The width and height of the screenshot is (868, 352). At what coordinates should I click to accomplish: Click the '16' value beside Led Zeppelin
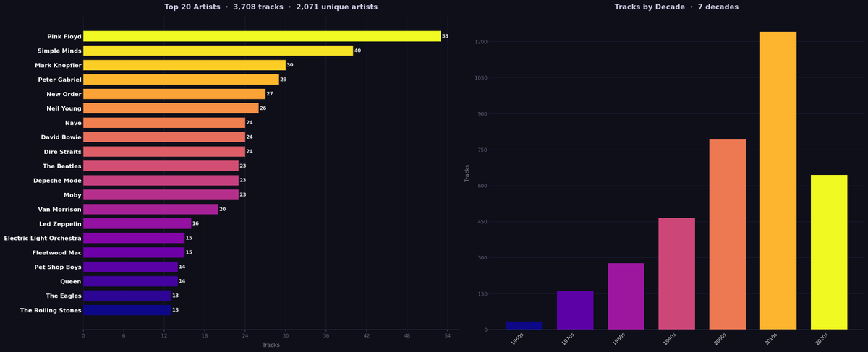[x=195, y=223]
